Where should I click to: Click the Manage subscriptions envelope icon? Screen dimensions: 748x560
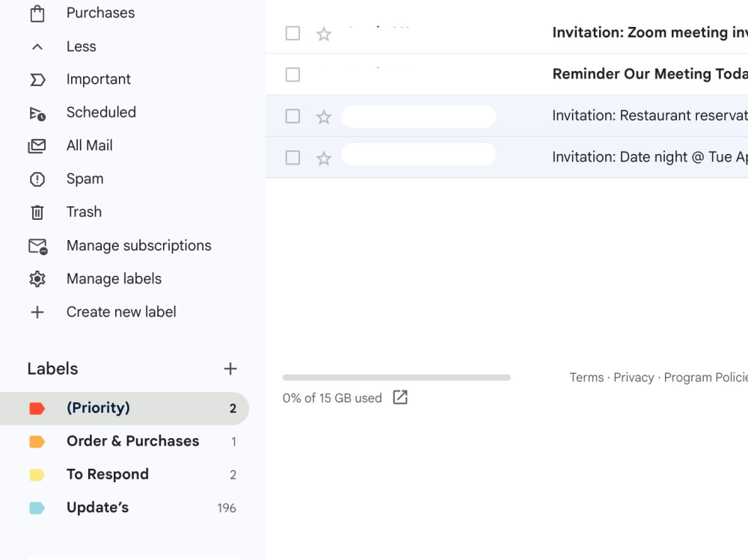[38, 247]
